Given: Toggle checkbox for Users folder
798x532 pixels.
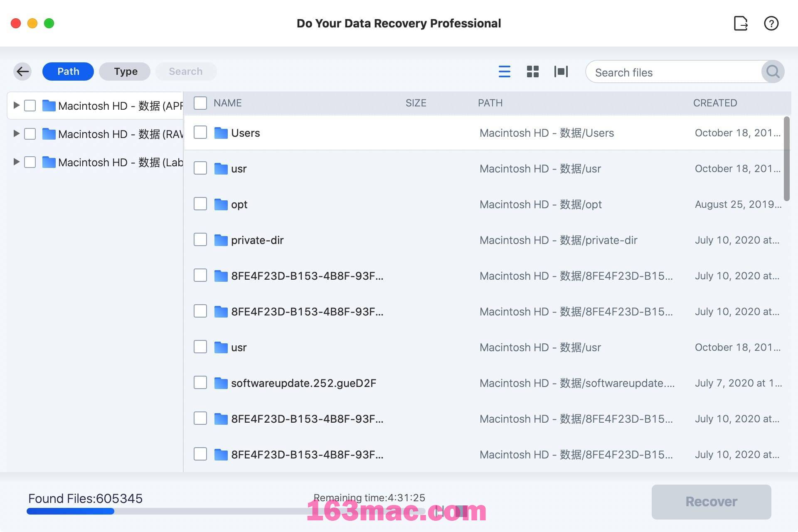Looking at the screenshot, I should click(x=200, y=133).
